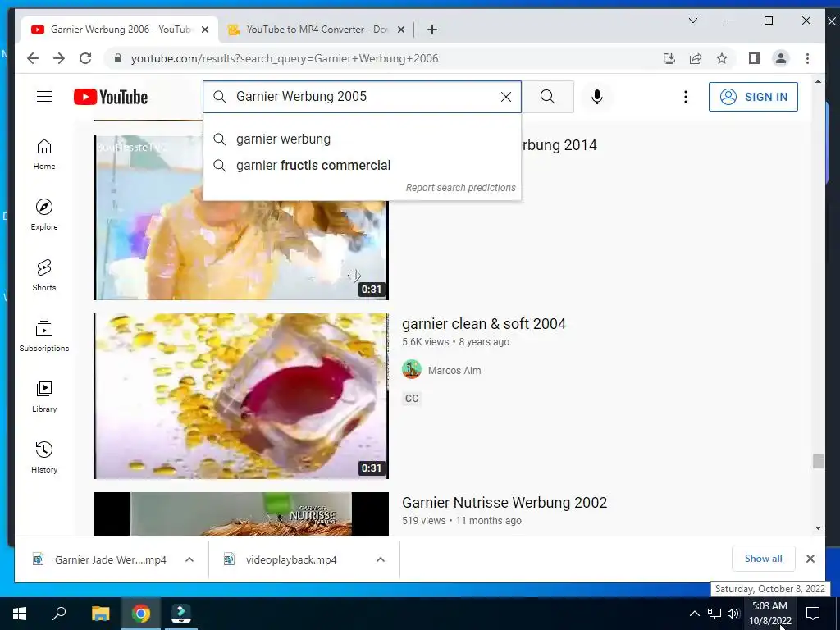Click scrollbar down arrow
The image size is (840, 630).
pos(818,528)
